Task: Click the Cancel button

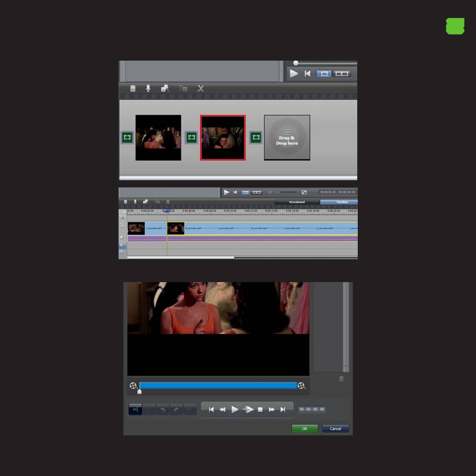Action: (x=335, y=428)
